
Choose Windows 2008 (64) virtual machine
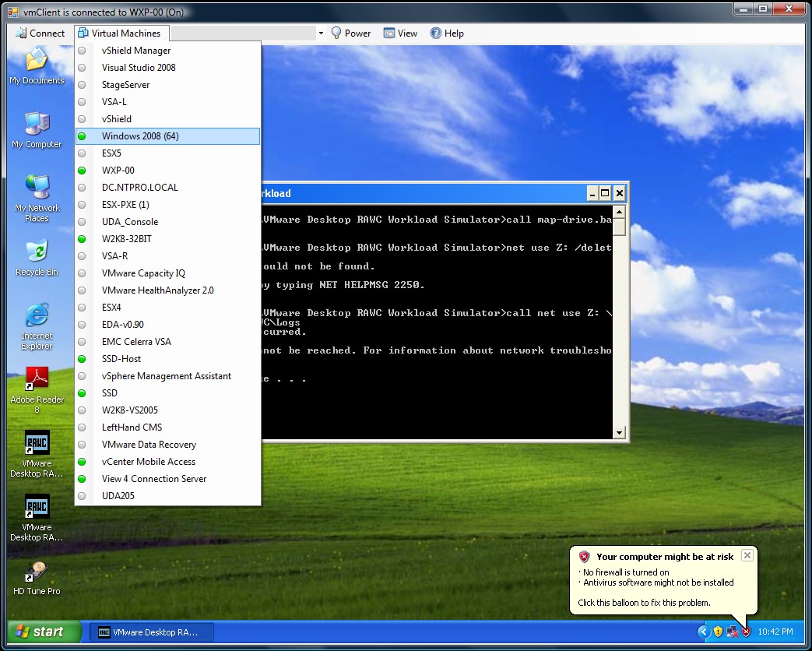click(x=168, y=135)
